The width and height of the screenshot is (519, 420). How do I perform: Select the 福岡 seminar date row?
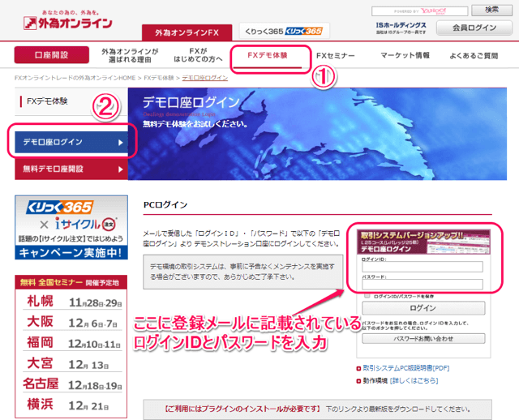[72, 342]
